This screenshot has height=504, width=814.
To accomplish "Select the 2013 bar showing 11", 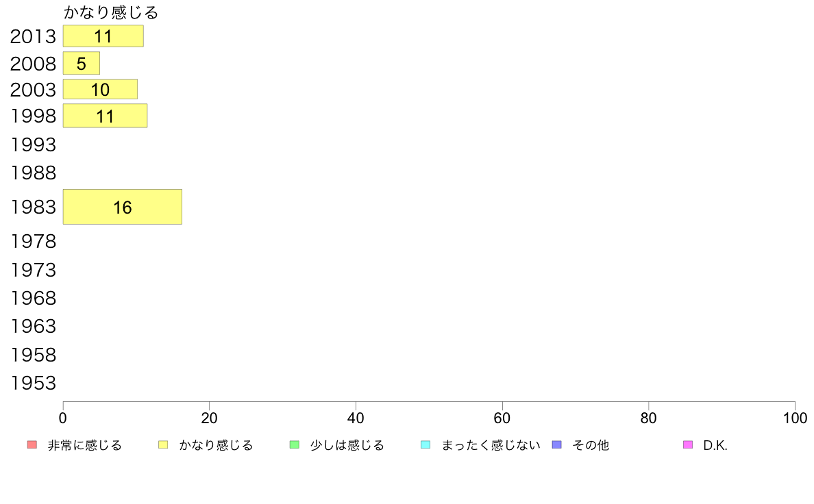I will tap(103, 36).
